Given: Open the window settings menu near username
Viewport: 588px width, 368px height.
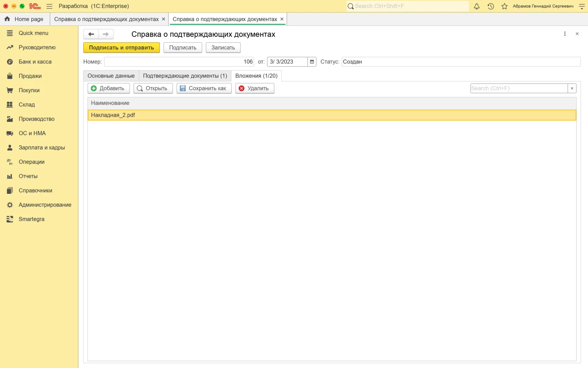Looking at the screenshot, I should coord(581,6).
